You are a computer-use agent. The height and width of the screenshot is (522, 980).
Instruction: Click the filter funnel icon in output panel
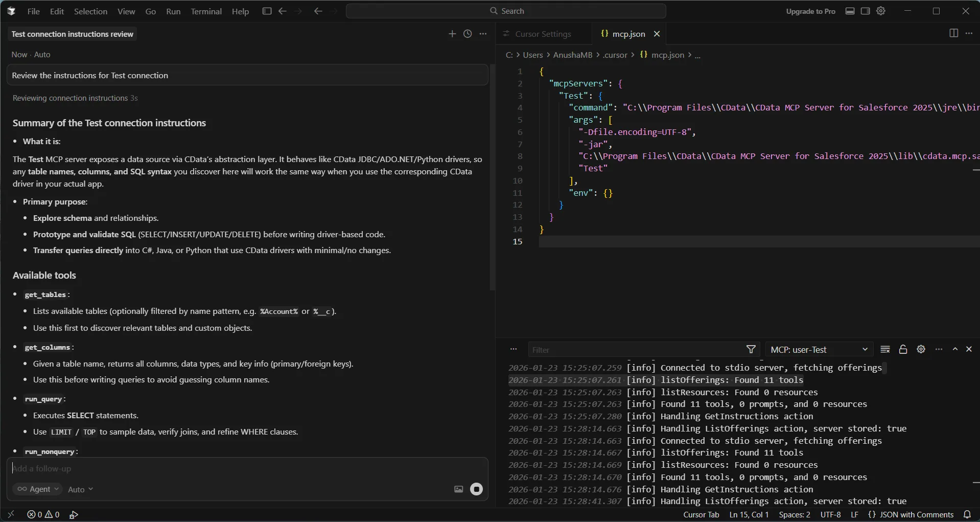point(751,349)
